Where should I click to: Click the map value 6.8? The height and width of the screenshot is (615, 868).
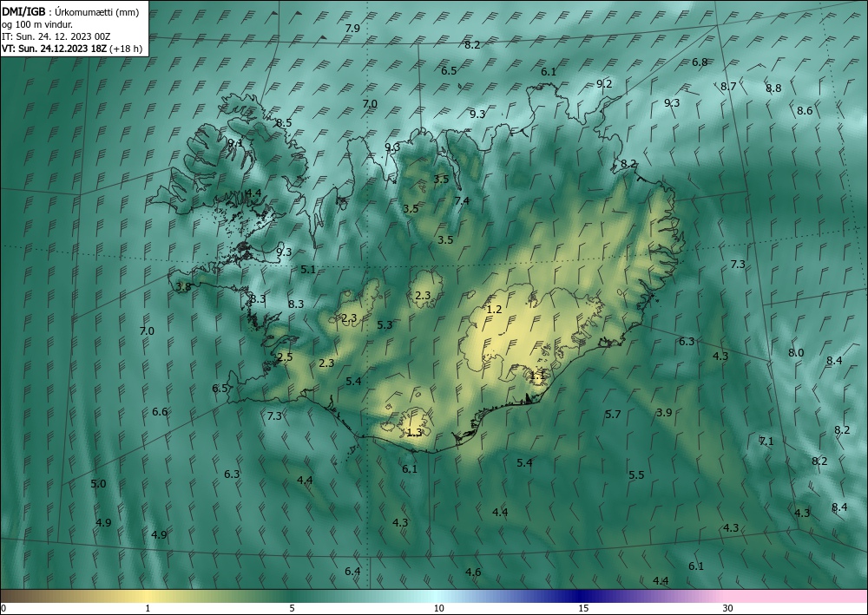700,62
